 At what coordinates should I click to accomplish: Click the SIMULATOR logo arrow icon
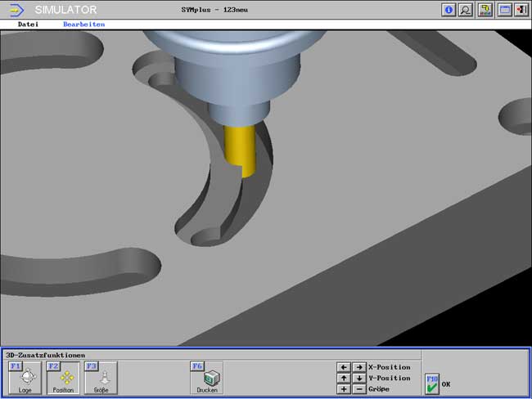[x=16, y=10]
